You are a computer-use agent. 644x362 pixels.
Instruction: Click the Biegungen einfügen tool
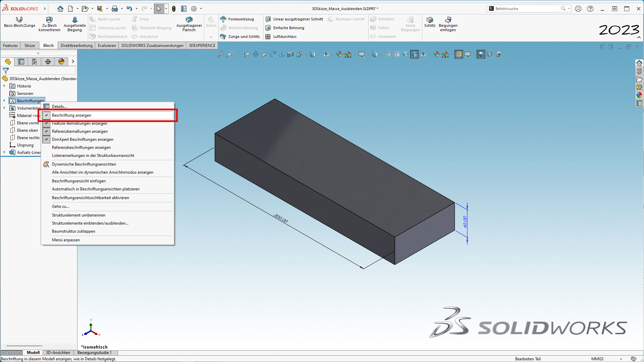tap(448, 24)
